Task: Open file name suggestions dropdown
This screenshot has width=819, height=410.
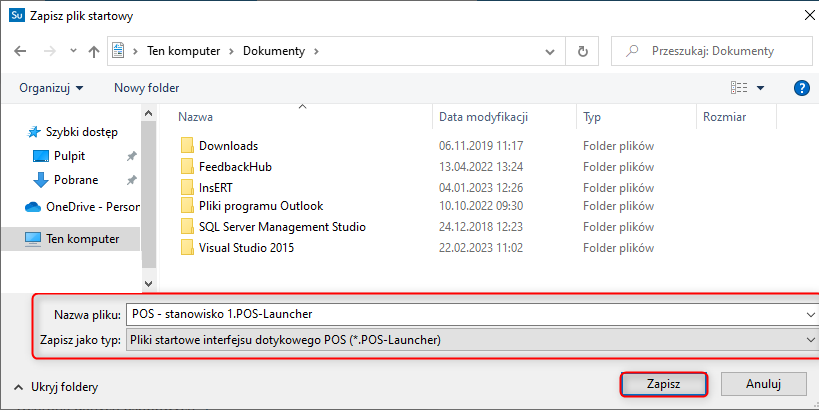Action: [x=811, y=314]
